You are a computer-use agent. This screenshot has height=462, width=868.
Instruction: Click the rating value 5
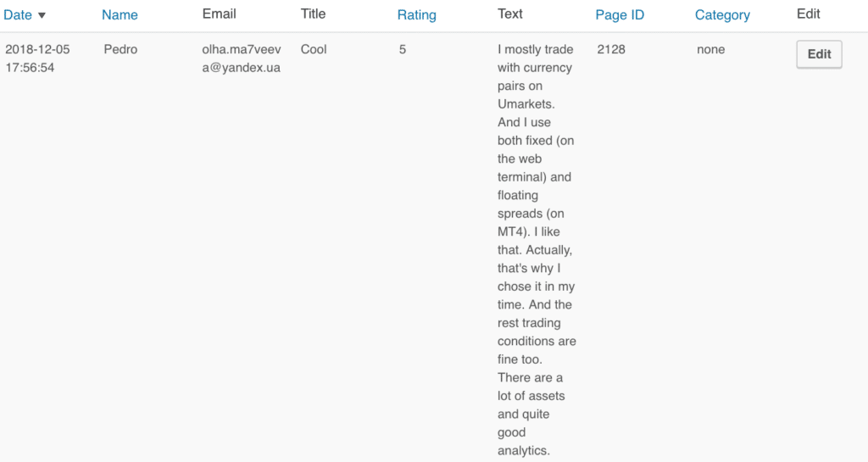tap(403, 49)
